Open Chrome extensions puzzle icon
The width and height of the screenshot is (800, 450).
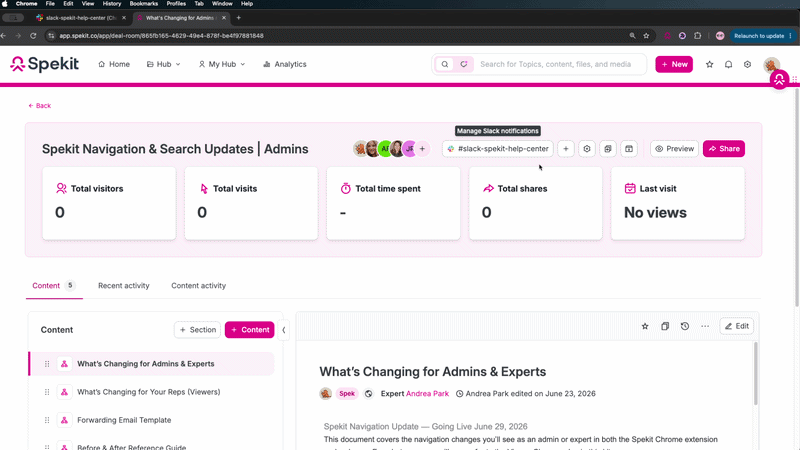tap(697, 36)
